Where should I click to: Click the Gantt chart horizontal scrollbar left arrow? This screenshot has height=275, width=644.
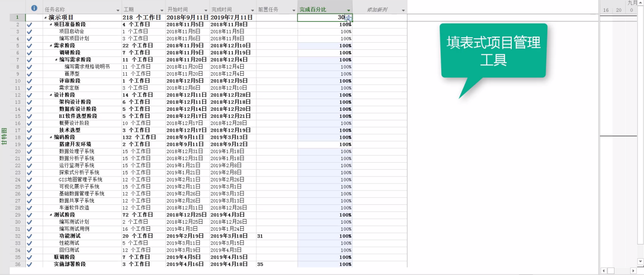(x=604, y=270)
